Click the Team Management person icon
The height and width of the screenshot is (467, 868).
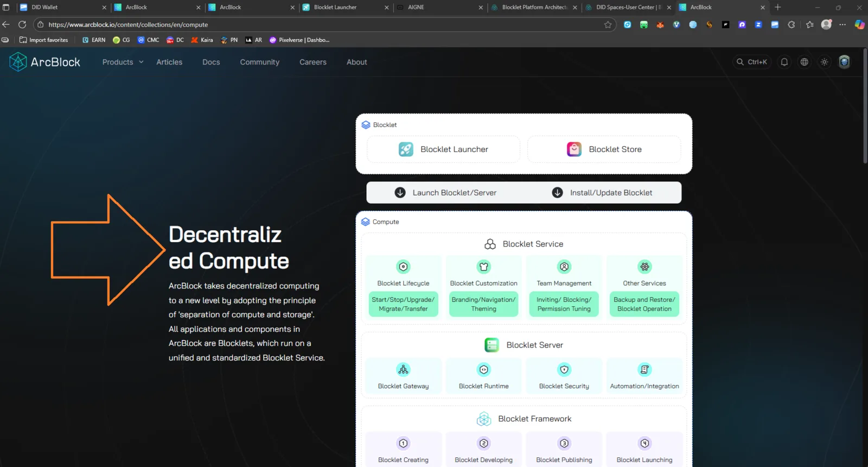click(x=564, y=267)
